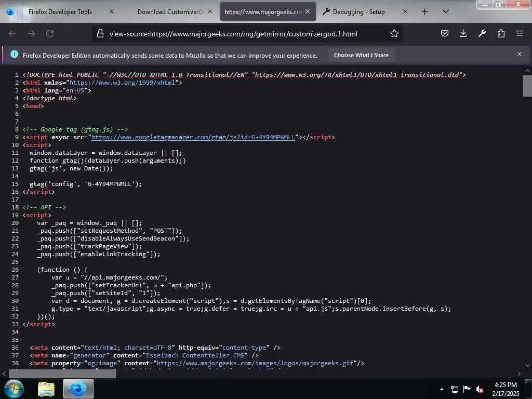
Task: Click the text 'Esselbach Contentteller CMS'
Action: pyautogui.click(x=195, y=355)
